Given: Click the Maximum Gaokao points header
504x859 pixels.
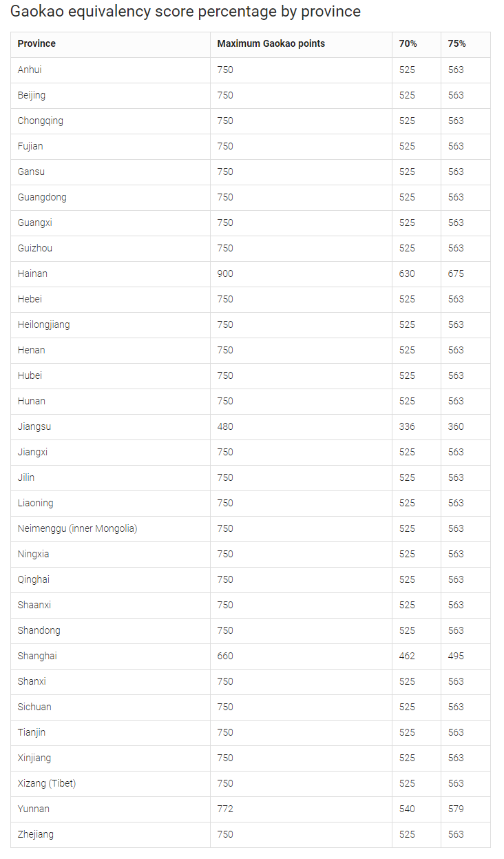Looking at the screenshot, I should [271, 44].
